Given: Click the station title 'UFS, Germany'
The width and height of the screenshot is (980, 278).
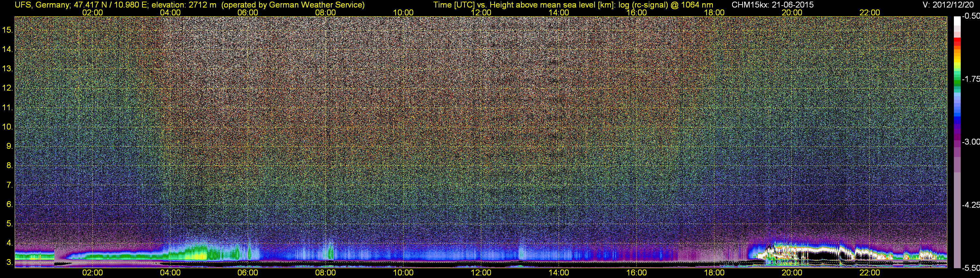Looking at the screenshot, I should pyautogui.click(x=41, y=5).
